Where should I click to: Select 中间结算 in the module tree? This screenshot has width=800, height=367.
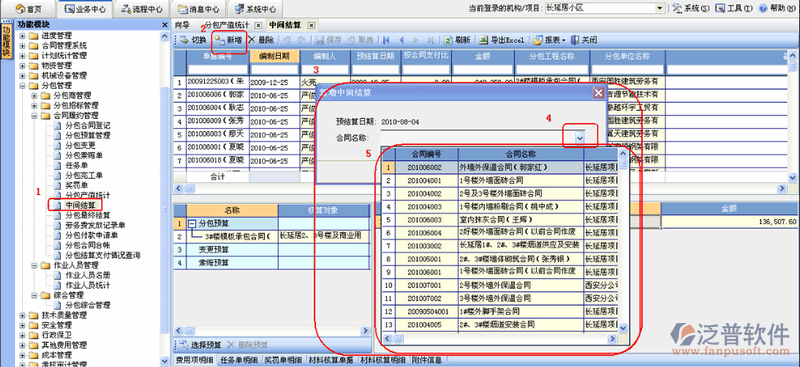(81, 205)
